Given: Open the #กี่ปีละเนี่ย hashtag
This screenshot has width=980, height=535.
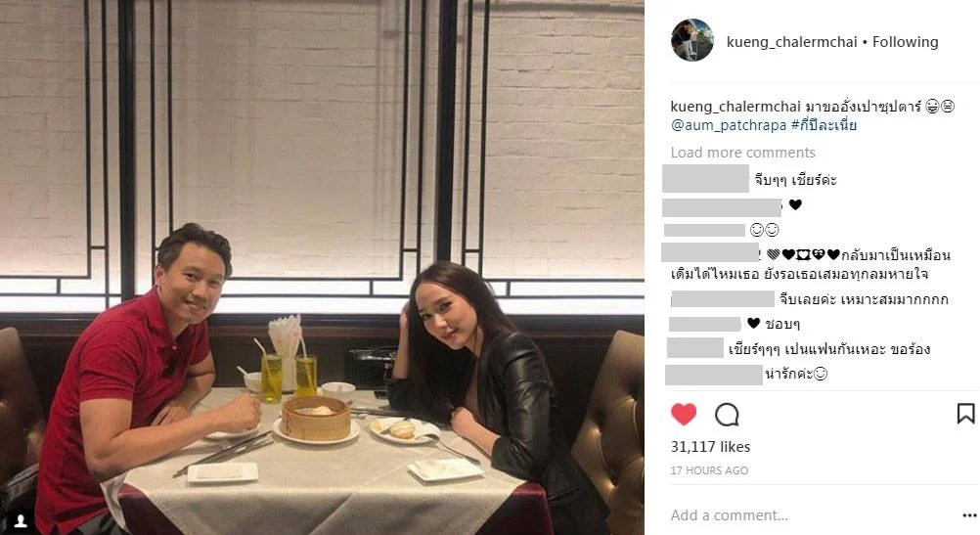Looking at the screenshot, I should tap(824, 125).
